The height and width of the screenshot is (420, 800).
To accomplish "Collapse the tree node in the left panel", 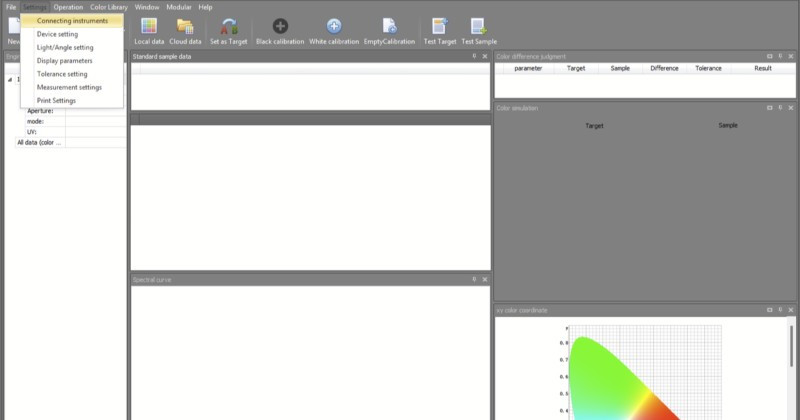I will click(x=10, y=80).
